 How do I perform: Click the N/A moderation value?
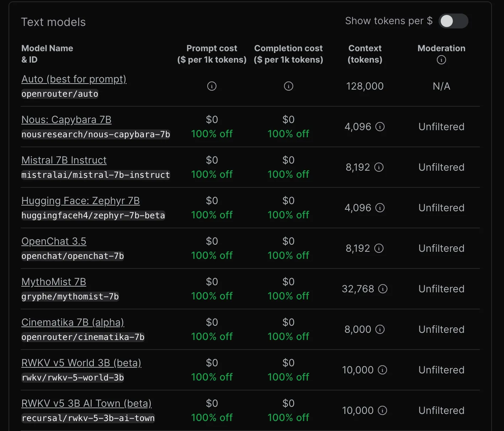pyautogui.click(x=441, y=86)
